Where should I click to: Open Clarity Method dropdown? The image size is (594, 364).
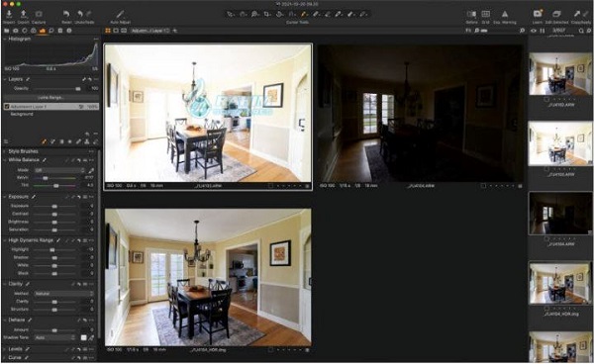[x=63, y=294]
